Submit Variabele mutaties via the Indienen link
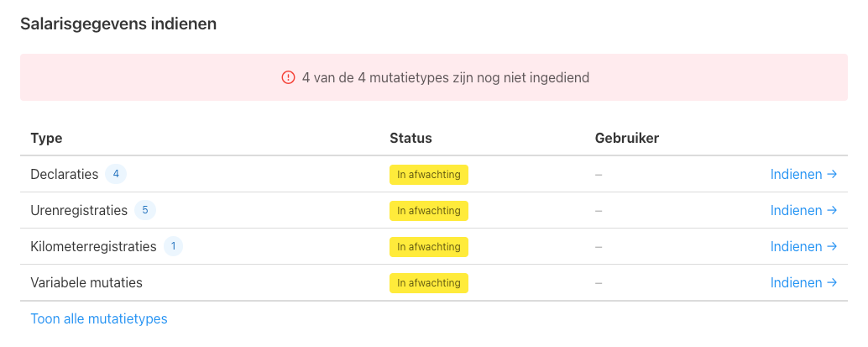Viewport: 868px width, 347px height. (x=804, y=282)
